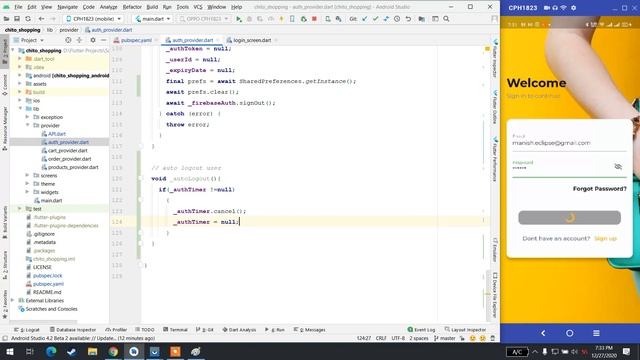The height and width of the screenshot is (360, 640).
Task: Click the Git update project check icon
Action: point(364,19)
